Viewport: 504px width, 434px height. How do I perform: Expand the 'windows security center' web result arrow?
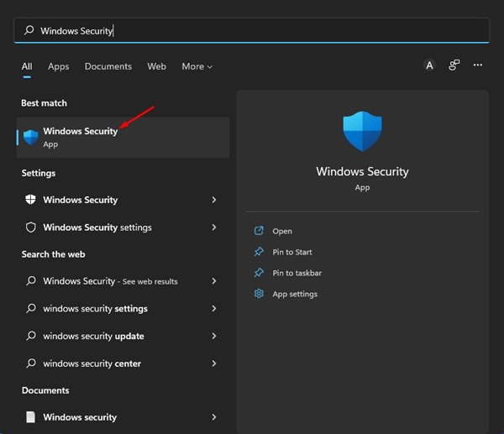click(214, 364)
